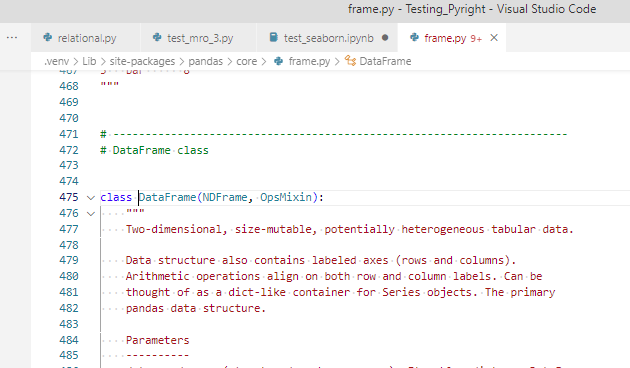Click line number 468 in gutter
Viewport: 630px width, 368px height.
69,86
